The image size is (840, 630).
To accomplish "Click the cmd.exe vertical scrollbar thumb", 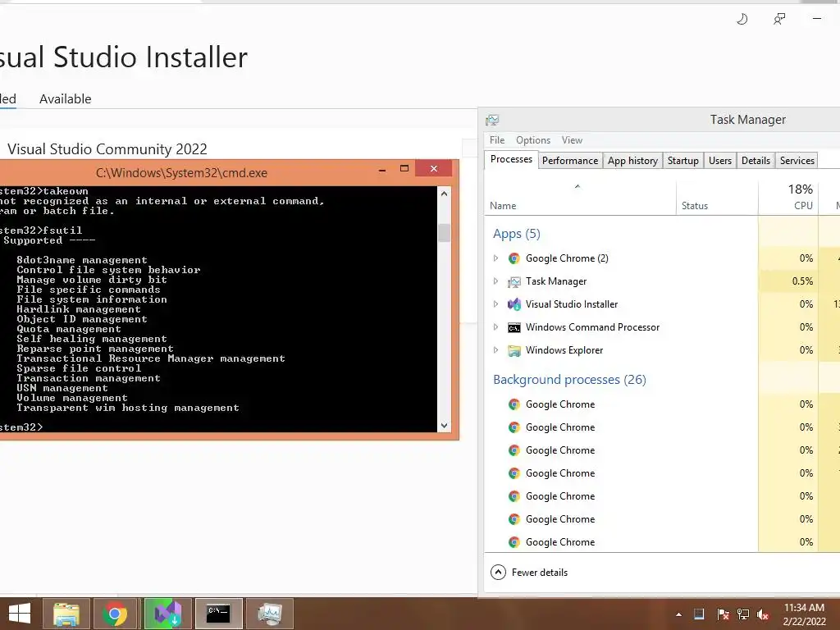I will [444, 233].
